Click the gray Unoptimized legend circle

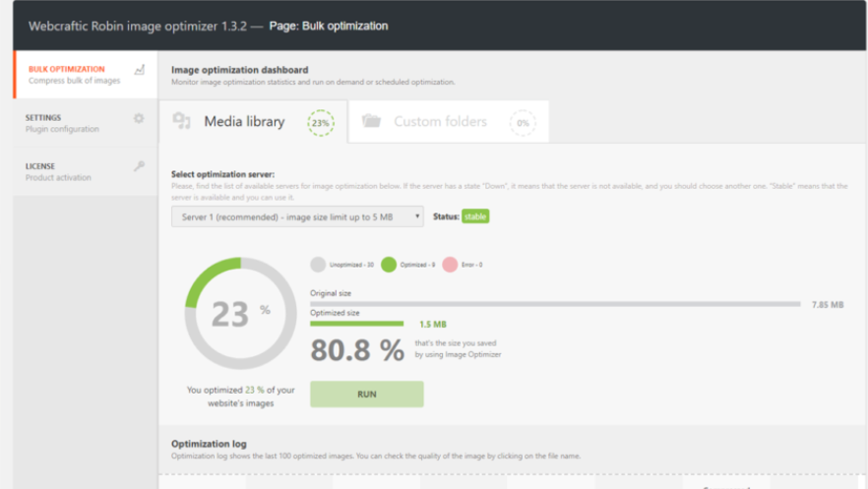tap(318, 265)
